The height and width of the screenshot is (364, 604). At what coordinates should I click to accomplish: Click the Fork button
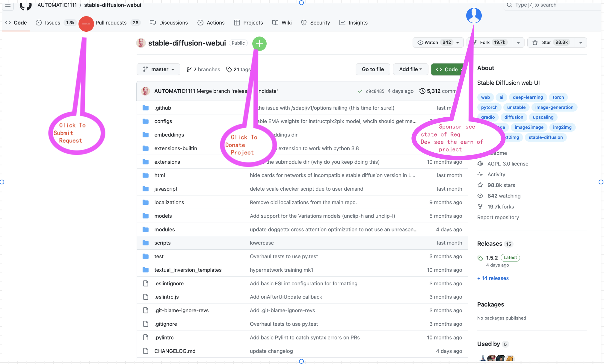coord(491,43)
